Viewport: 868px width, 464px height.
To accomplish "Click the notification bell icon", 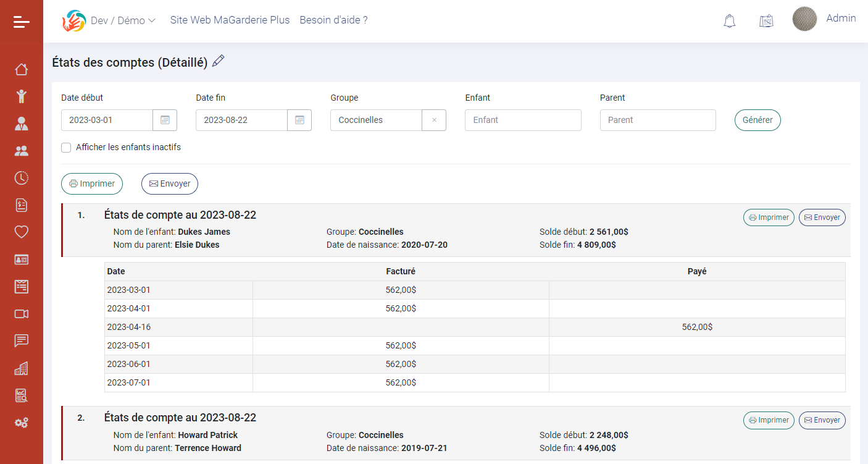I will tap(729, 21).
